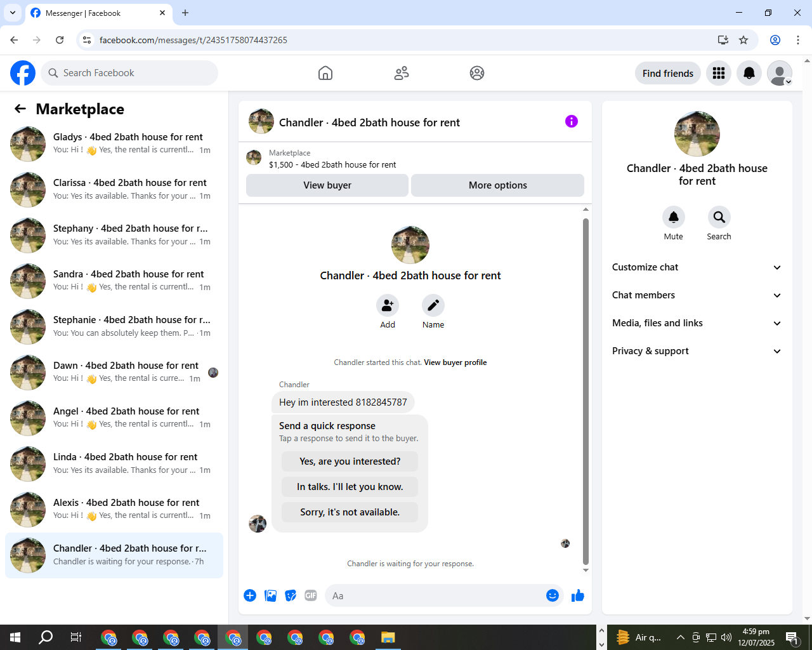Screen dimensions: 812x650
Task: Send a thumbs up like
Action: [x=578, y=595]
